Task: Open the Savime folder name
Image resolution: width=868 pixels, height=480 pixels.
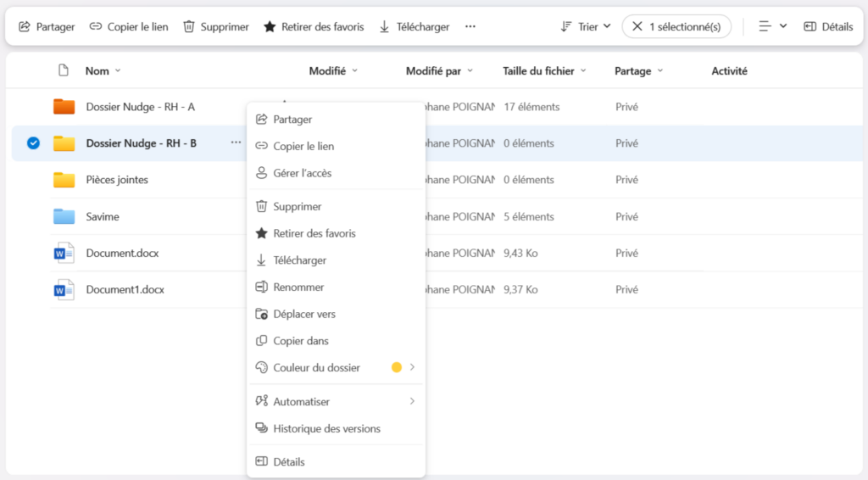Action: coord(103,216)
